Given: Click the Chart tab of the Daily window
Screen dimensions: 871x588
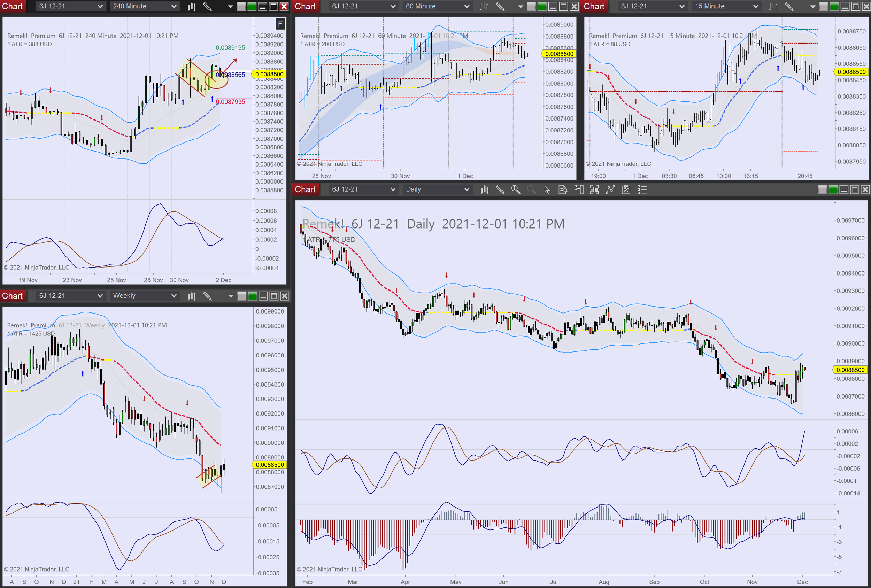Looking at the screenshot, I should coord(305,189).
